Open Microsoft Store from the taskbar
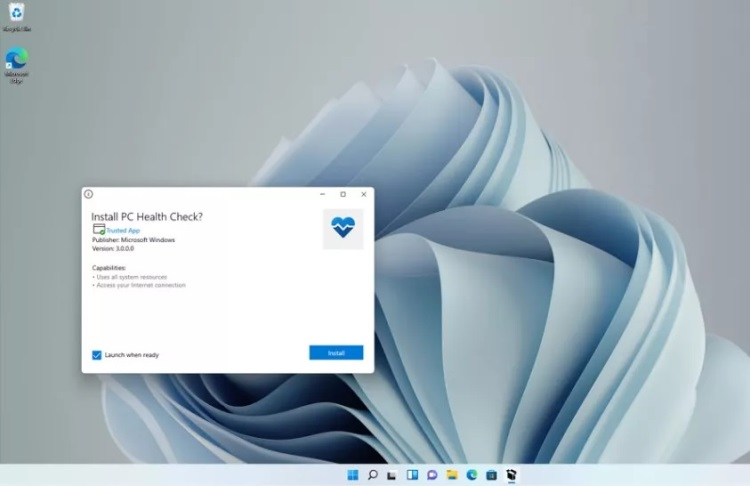The height and width of the screenshot is (486, 750). coord(491,475)
